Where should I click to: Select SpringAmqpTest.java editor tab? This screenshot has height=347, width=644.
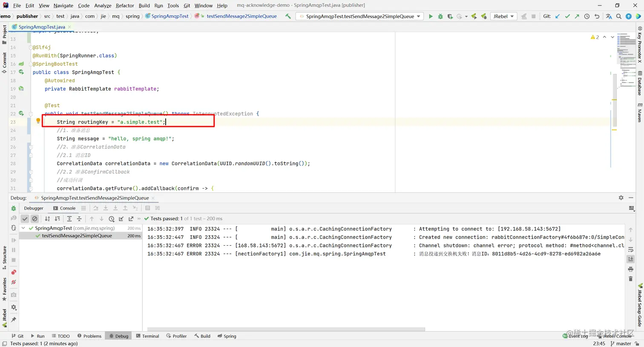click(42, 27)
